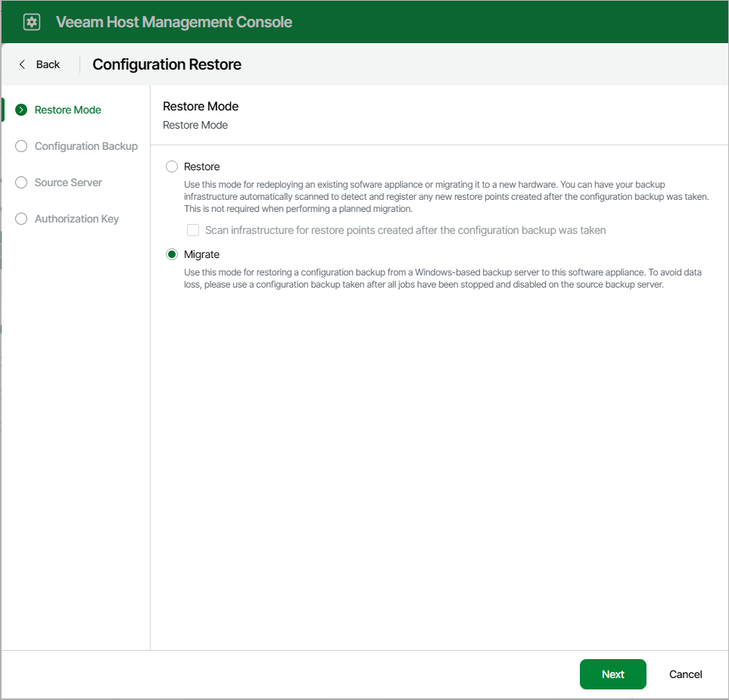Click the Configuration Backup step circle icon

click(x=20, y=146)
